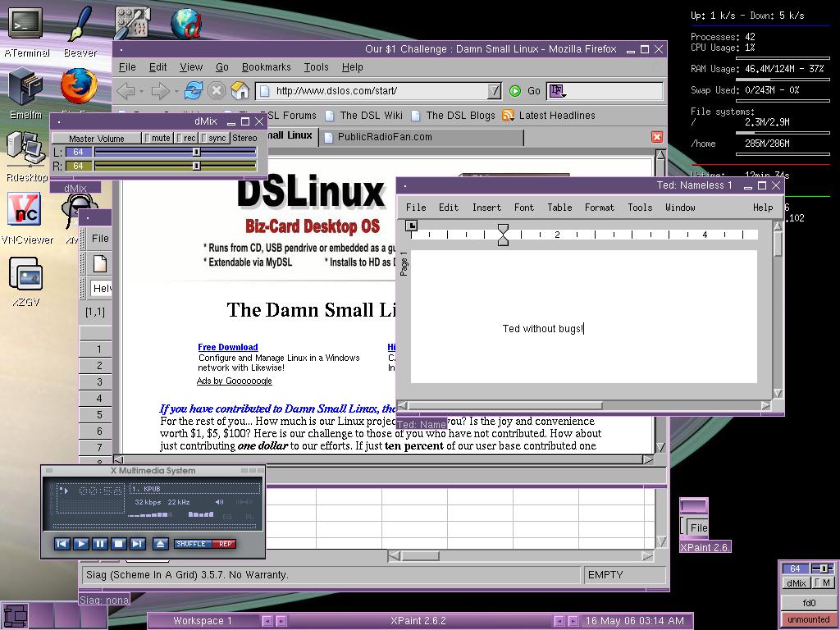Open the Format menu in Ted
840x630 pixels.
(x=599, y=208)
